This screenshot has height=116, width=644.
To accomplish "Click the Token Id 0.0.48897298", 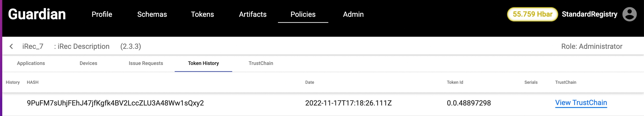I will tap(469, 103).
